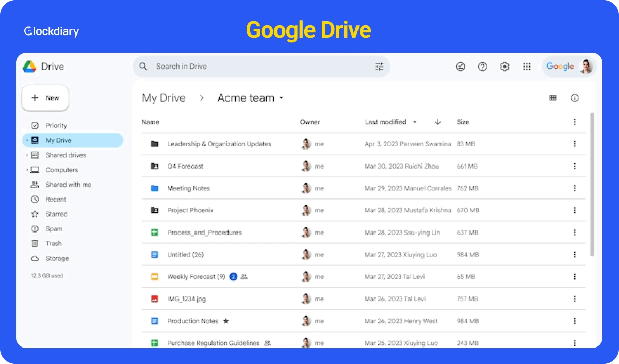Open header column more options icon
Viewport: 619px width, 364px height.
click(x=575, y=122)
